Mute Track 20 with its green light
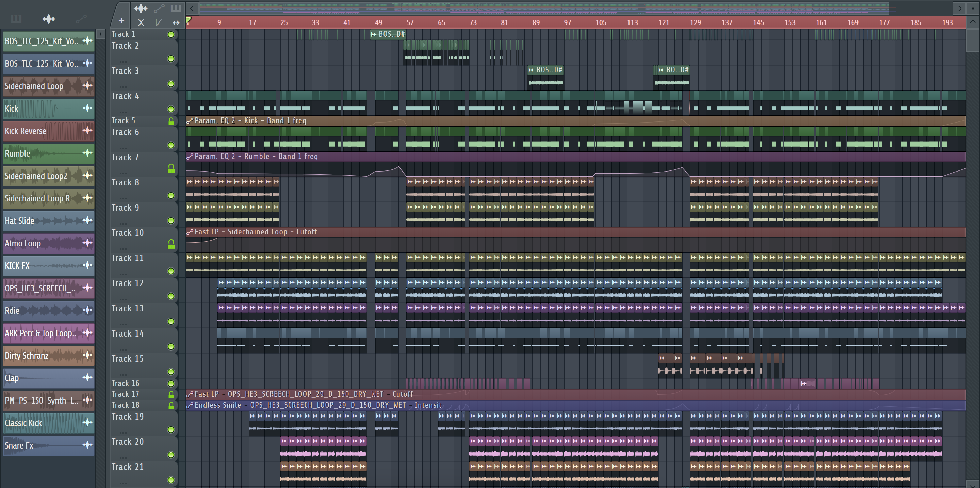 click(171, 455)
